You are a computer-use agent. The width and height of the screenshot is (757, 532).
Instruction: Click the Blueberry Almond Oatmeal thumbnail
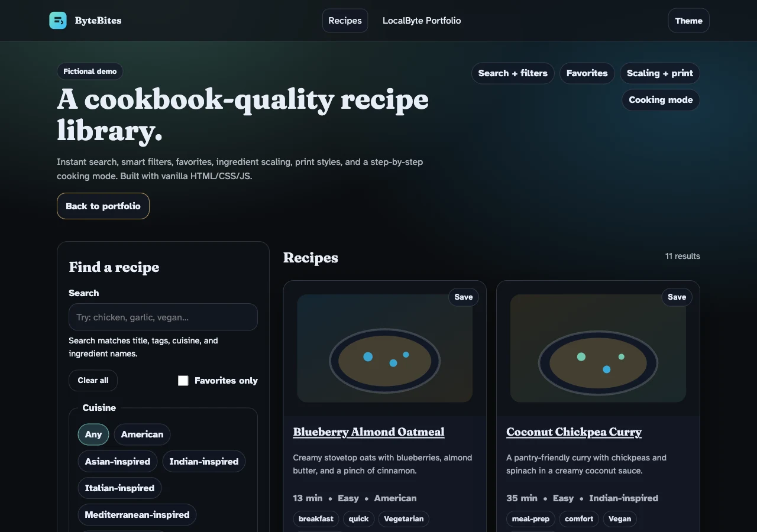pos(385,348)
